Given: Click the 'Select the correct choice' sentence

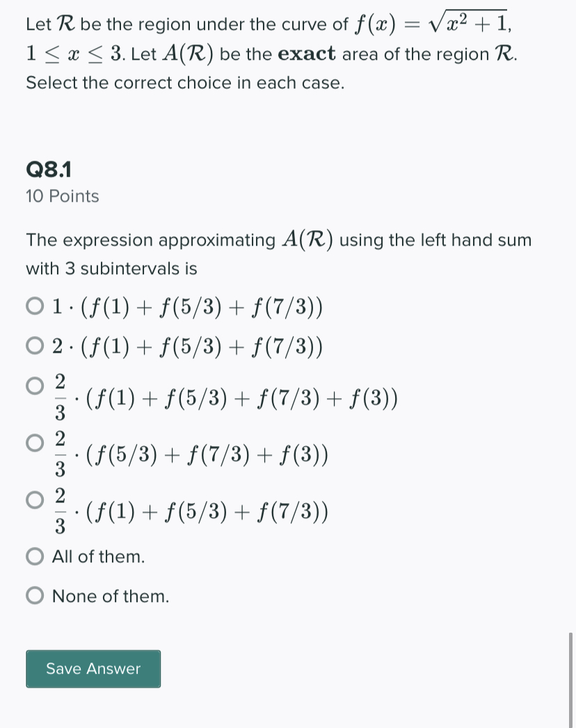Looking at the screenshot, I should click(184, 82).
